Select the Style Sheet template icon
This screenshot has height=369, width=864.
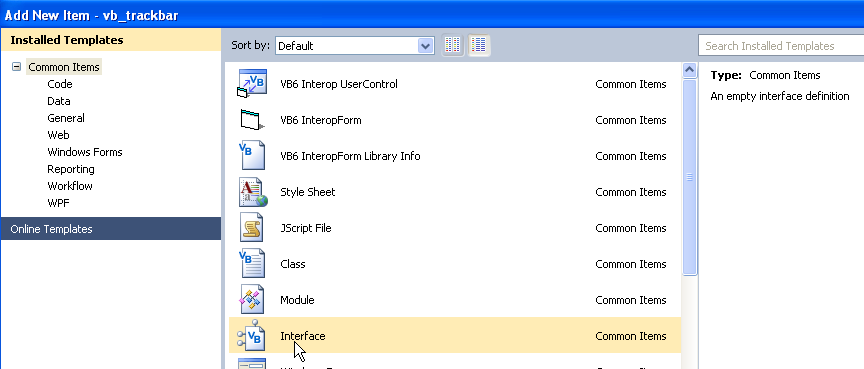click(x=252, y=192)
